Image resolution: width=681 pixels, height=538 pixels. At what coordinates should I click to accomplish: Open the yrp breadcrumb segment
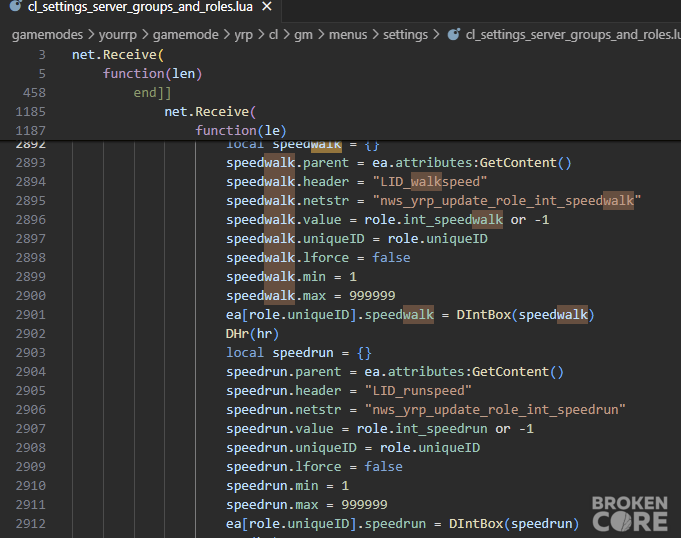(x=244, y=35)
